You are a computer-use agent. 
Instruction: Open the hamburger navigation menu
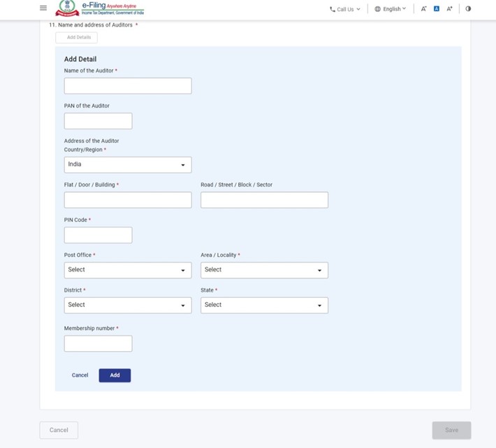(x=43, y=8)
